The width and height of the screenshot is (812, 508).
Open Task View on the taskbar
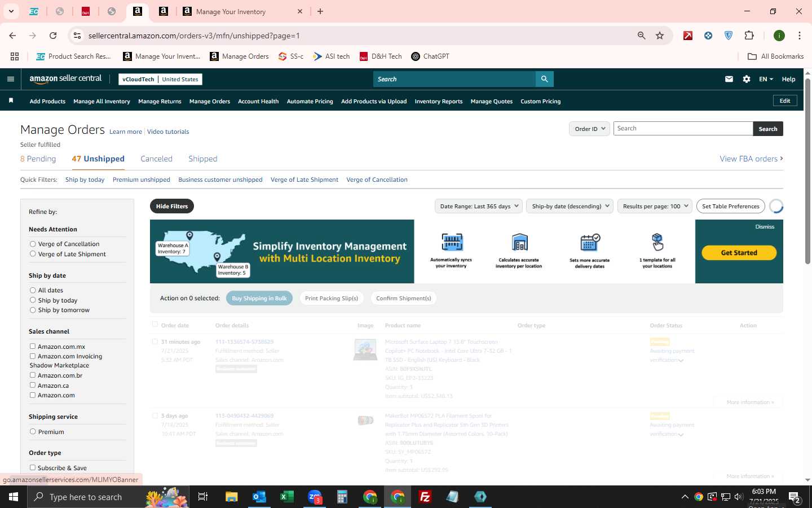click(203, 497)
